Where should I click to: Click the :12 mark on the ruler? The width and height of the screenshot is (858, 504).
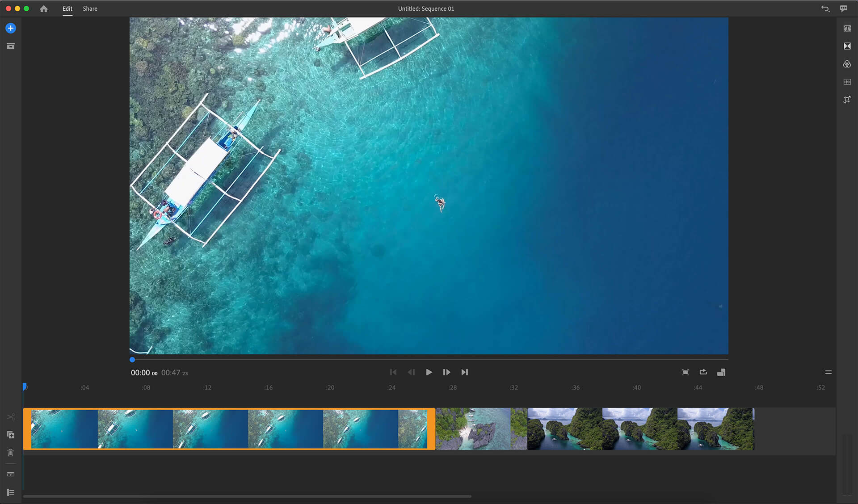coord(207,387)
